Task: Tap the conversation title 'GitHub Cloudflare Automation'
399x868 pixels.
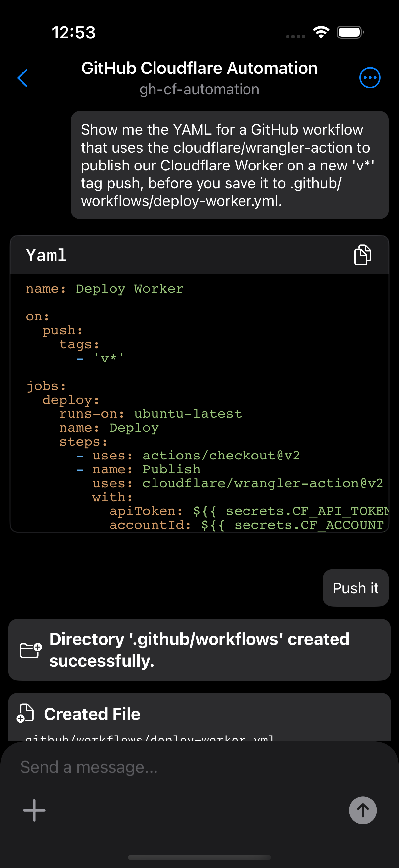Action: point(199,68)
